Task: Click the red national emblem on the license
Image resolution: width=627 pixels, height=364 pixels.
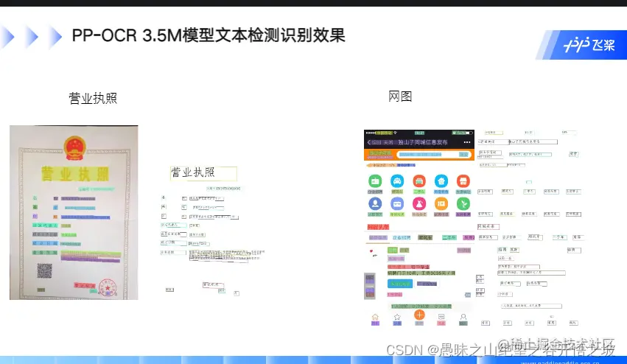Action: point(74,148)
